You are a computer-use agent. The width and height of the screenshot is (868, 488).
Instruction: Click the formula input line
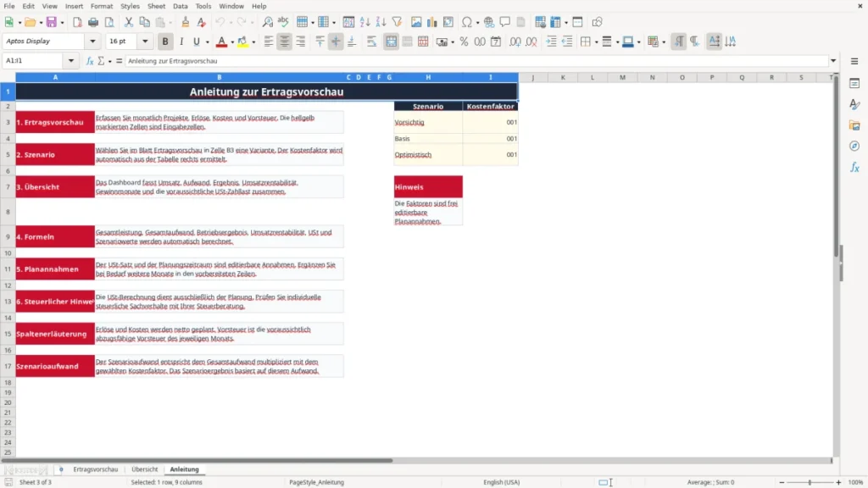476,61
